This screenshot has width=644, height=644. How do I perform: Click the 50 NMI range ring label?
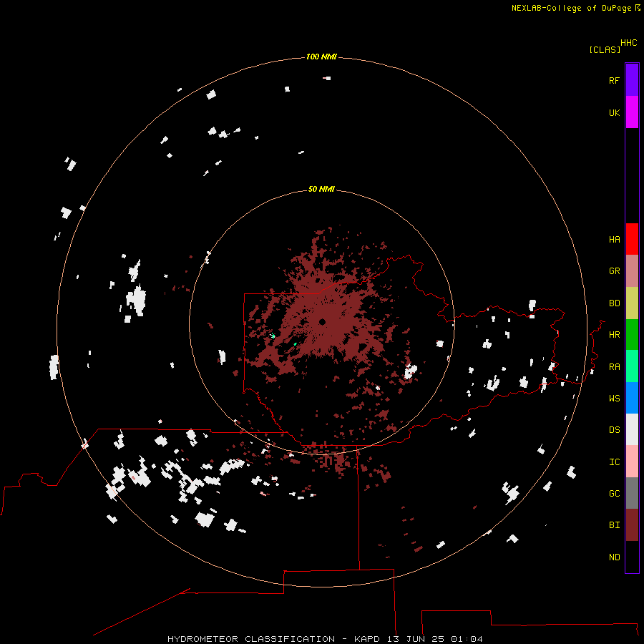[321, 189]
